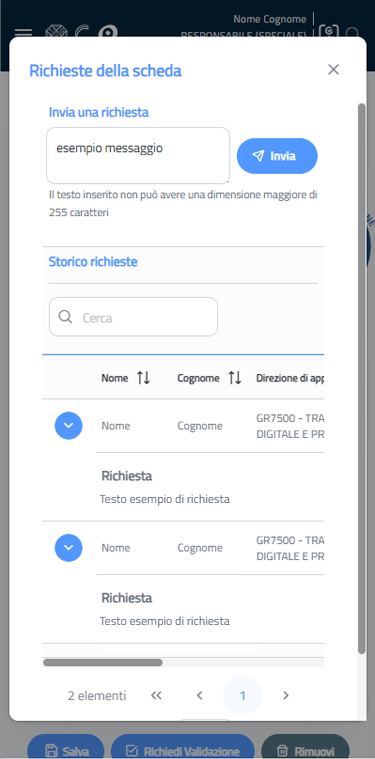Collapse the first request row chevron
Viewport: 375px width, 759px height.
tap(68, 425)
